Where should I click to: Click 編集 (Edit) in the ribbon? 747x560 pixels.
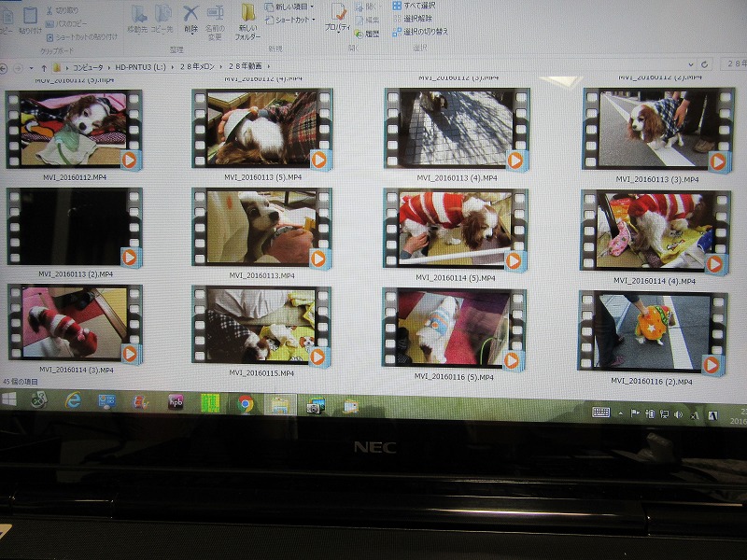(367, 21)
